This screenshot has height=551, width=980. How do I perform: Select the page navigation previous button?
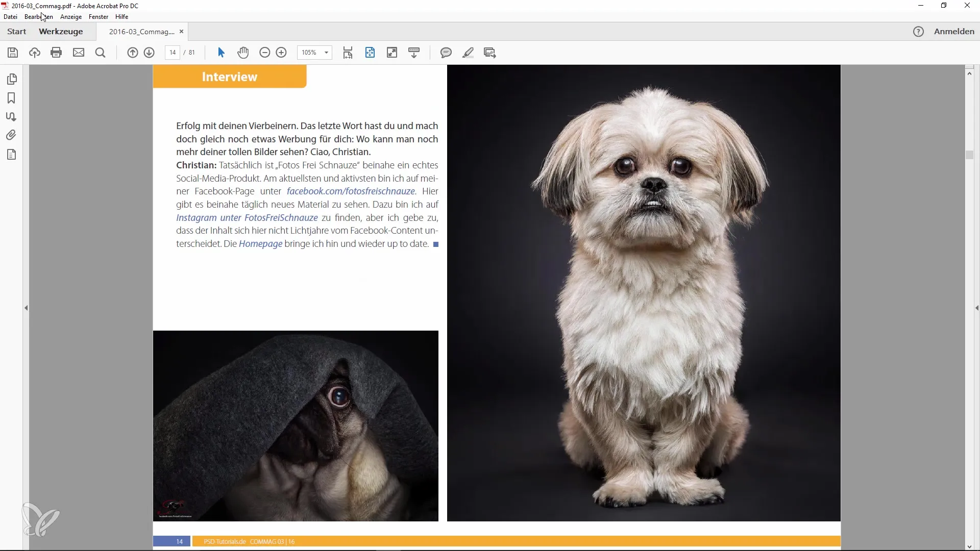(x=133, y=53)
